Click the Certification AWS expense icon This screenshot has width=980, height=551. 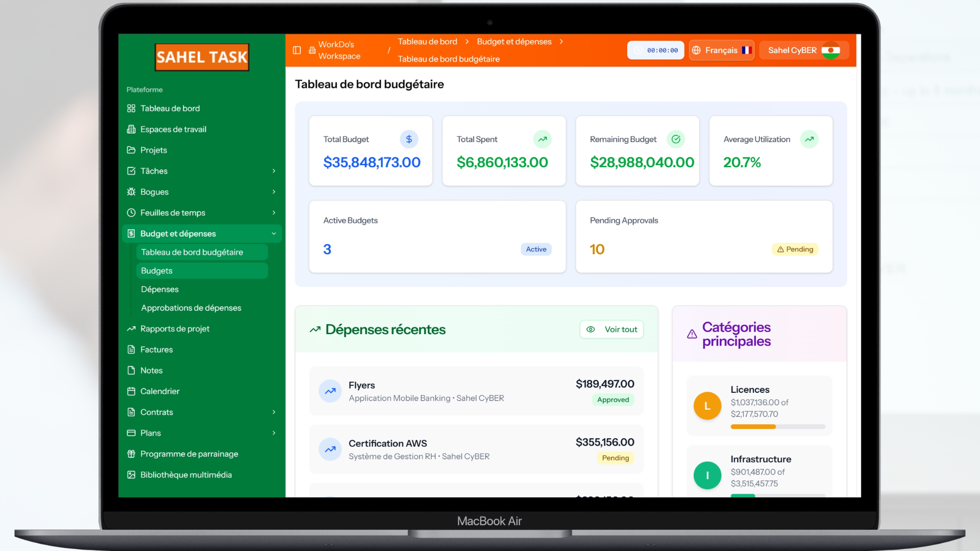[x=330, y=449]
